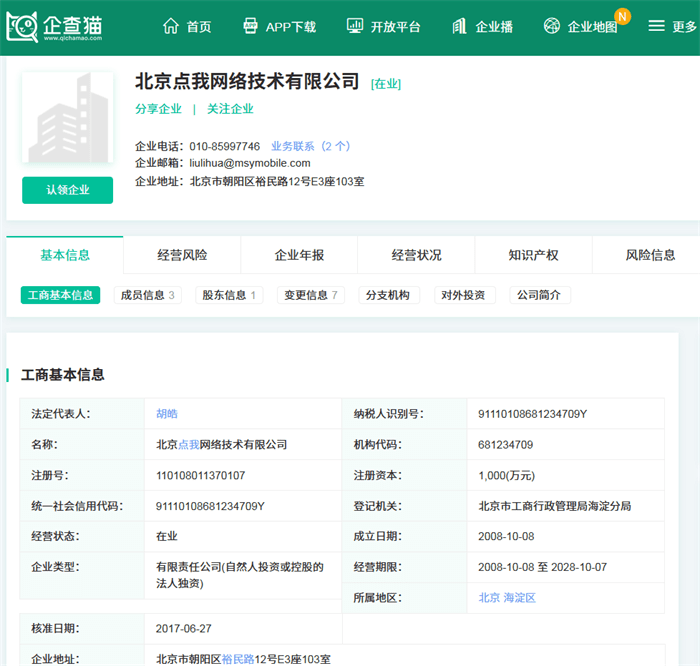Screen dimensions: 700x666
Task: Select the 工商基本信息 sub-tab
Action: point(60,295)
